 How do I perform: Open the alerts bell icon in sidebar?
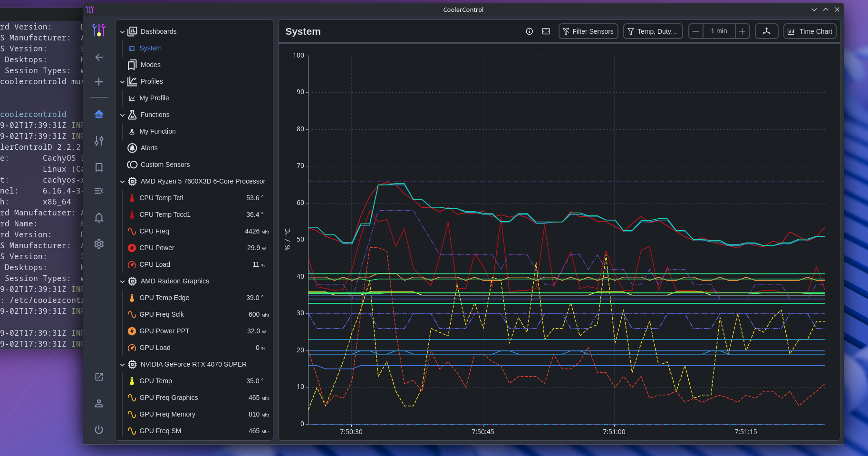point(99,217)
